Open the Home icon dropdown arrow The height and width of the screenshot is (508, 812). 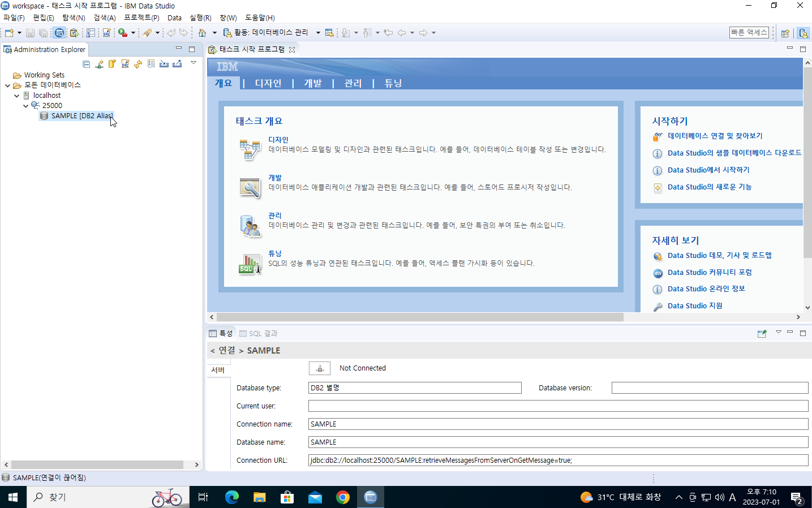214,33
